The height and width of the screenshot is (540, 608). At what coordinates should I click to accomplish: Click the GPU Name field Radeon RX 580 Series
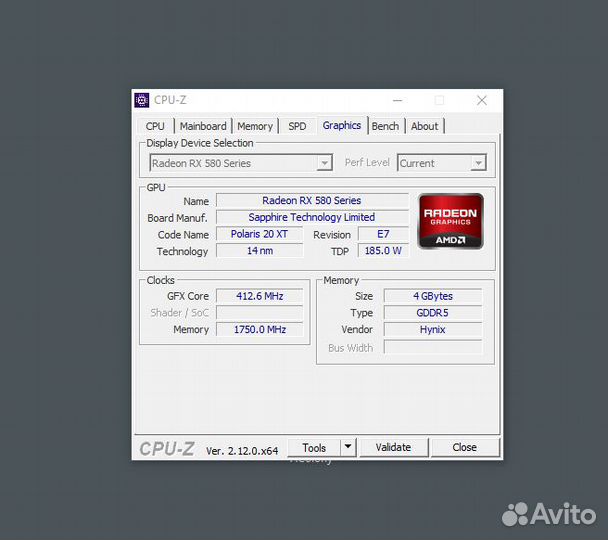click(312, 200)
